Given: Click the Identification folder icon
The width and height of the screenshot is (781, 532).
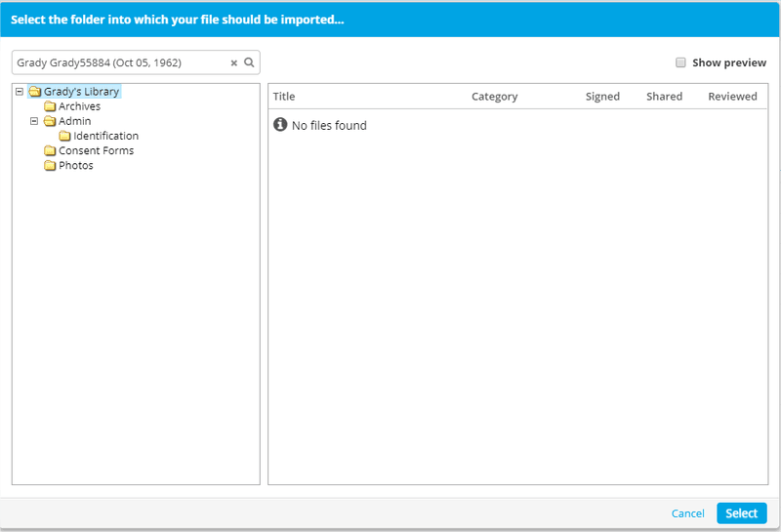Looking at the screenshot, I should click(x=64, y=136).
